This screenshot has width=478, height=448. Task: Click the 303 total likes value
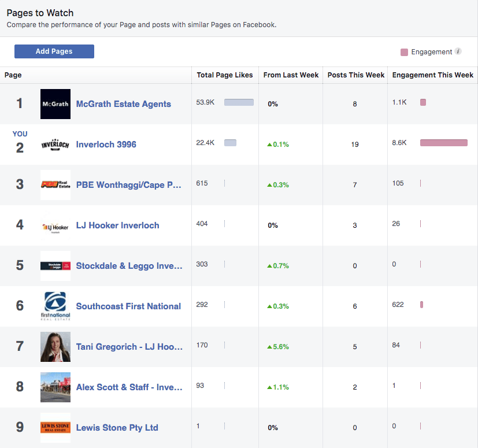pos(202,264)
